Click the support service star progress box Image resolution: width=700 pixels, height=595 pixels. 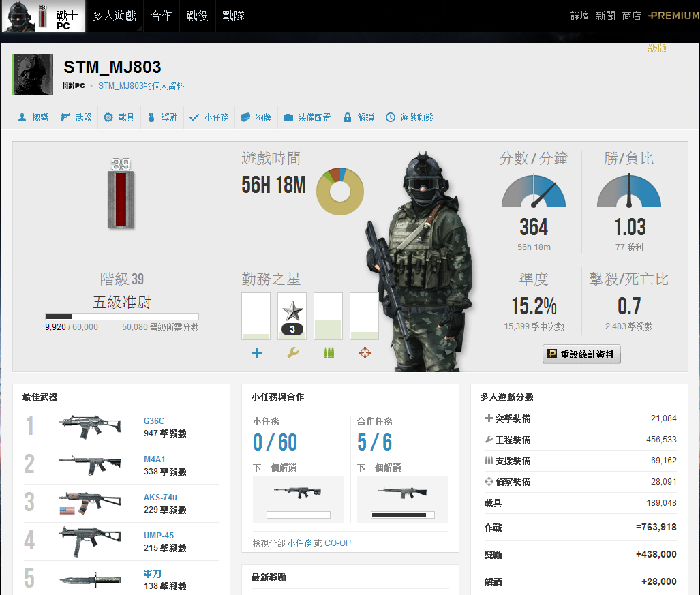point(328,316)
